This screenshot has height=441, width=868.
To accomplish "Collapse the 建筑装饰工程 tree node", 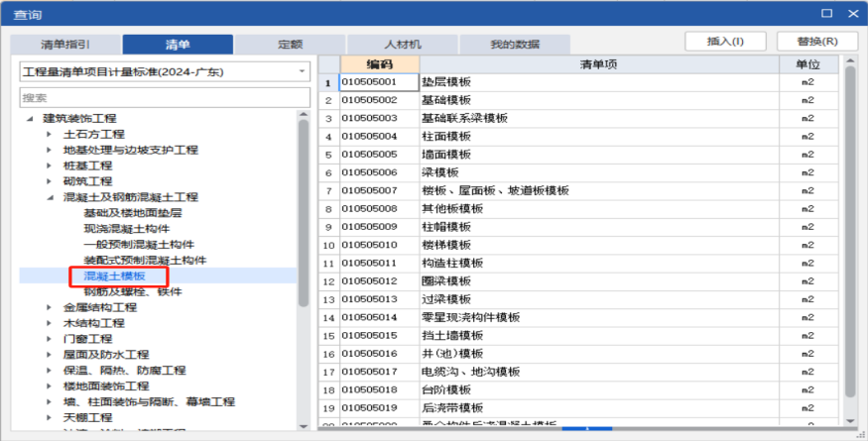I will click(x=30, y=118).
